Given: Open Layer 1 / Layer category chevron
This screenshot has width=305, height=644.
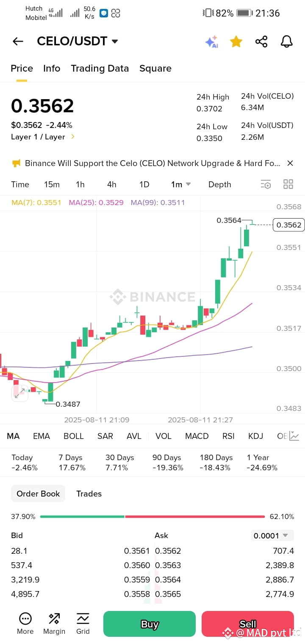Looking at the screenshot, I should tap(73, 136).
